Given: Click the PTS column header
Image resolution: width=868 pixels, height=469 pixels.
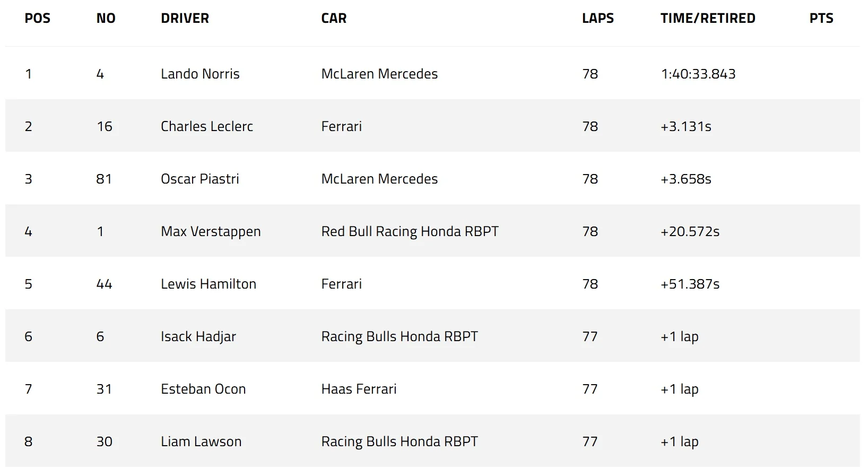Looking at the screenshot, I should (x=821, y=19).
